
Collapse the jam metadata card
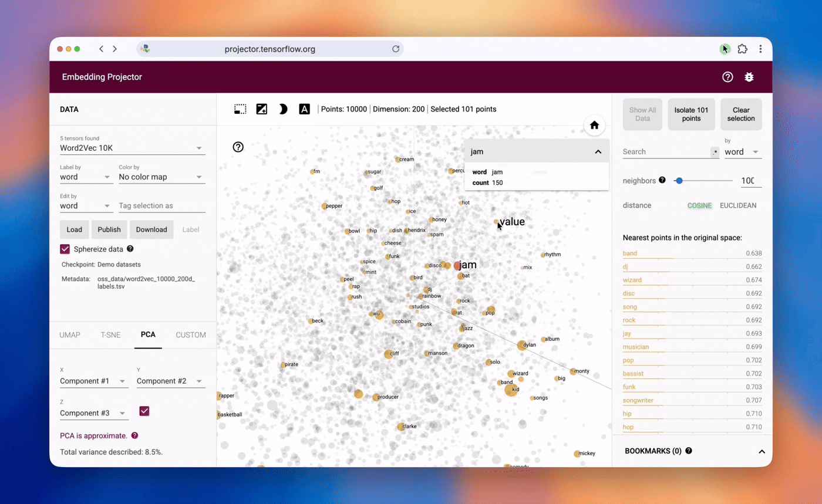[598, 151]
